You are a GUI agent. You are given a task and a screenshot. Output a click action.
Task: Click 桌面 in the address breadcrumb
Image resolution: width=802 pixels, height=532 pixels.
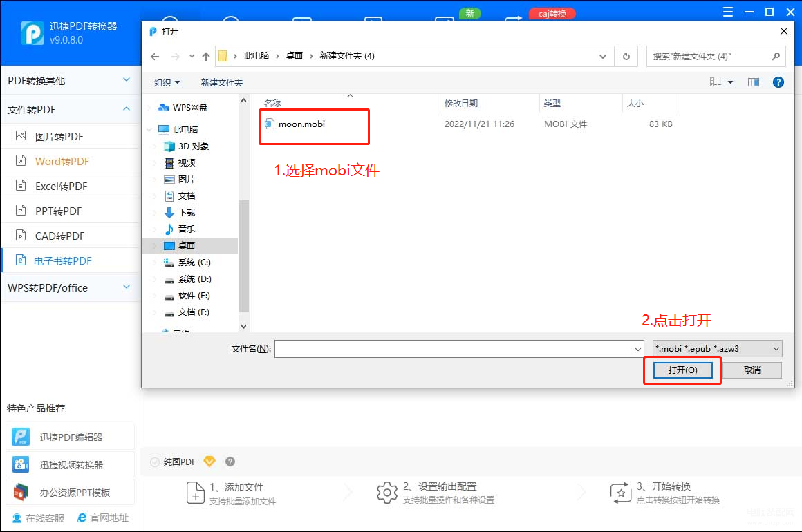point(294,56)
